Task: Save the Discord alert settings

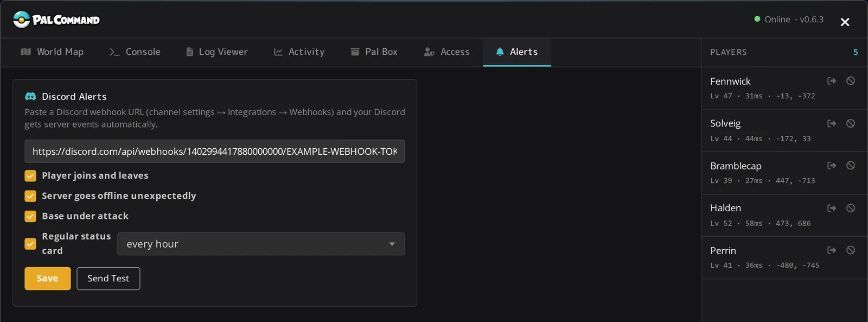Action: pyautogui.click(x=48, y=279)
